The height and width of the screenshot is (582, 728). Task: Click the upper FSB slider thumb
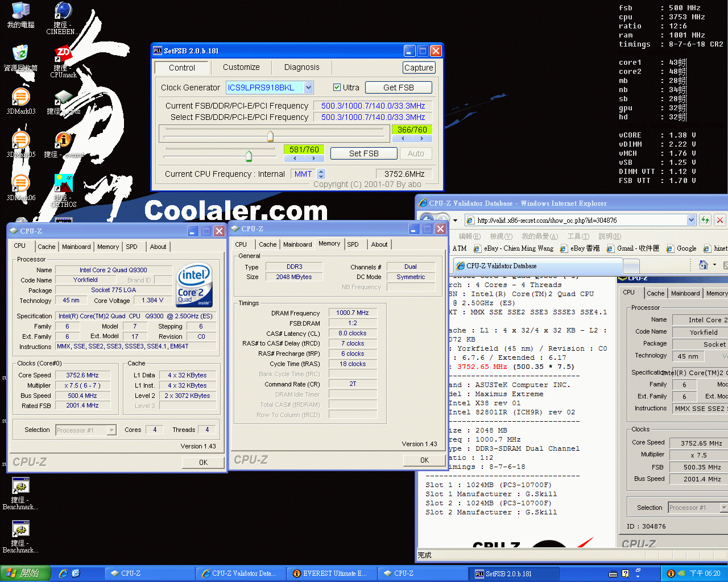coord(270,136)
